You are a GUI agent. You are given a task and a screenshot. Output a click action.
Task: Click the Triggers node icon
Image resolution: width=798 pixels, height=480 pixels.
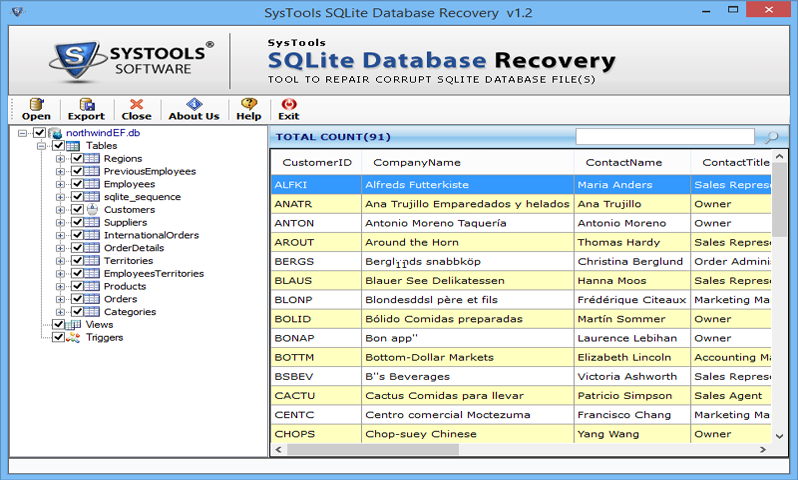pos(73,337)
